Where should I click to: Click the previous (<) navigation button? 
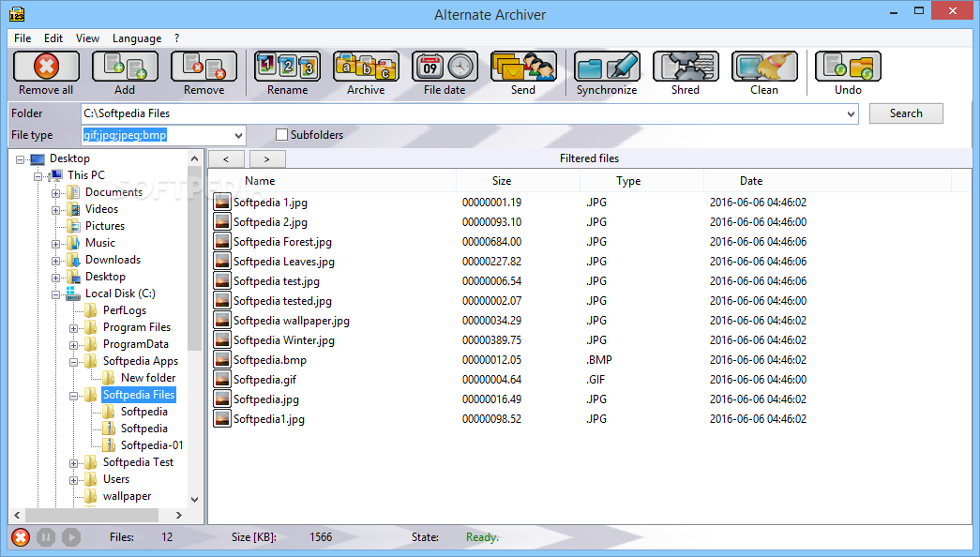pyautogui.click(x=226, y=158)
